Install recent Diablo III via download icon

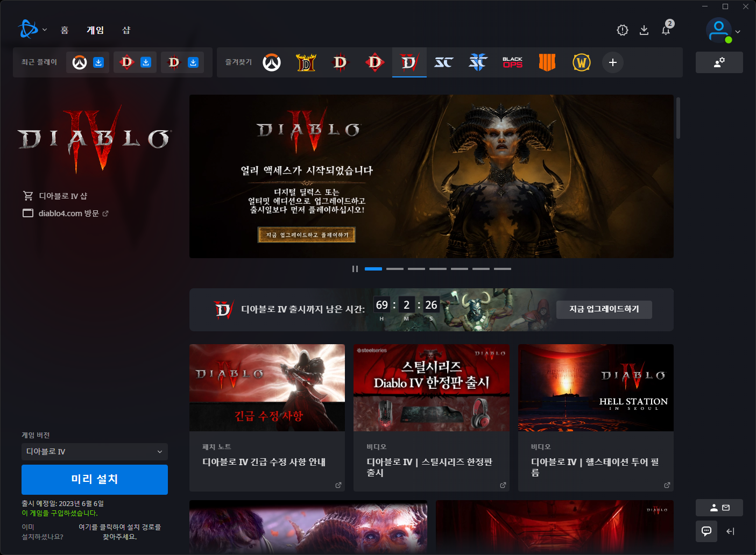coord(193,62)
